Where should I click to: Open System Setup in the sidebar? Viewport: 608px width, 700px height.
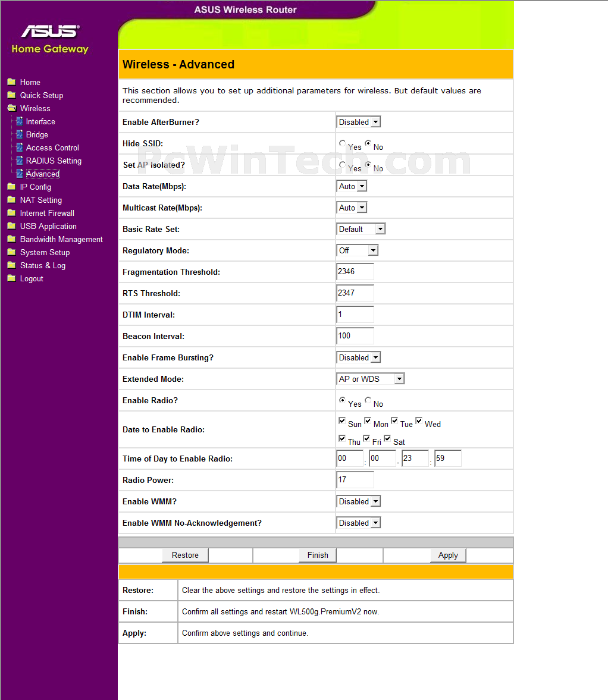pos(45,252)
